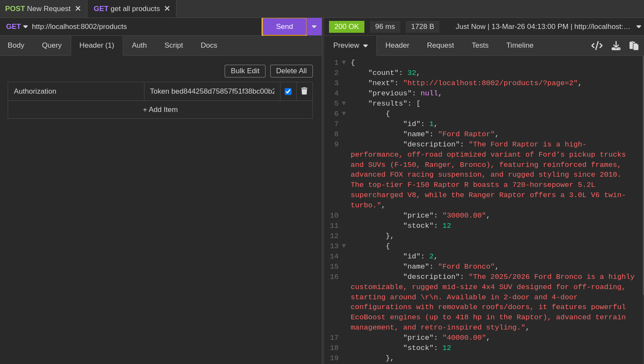644x364 pixels.
Task: Download the response with the download icon
Action: [616, 46]
